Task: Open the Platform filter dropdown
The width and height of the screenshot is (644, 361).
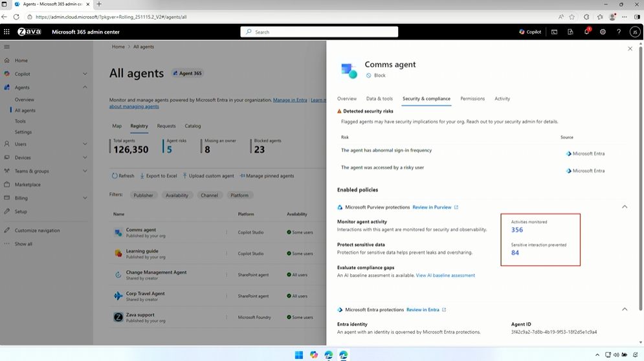Action: click(239, 195)
